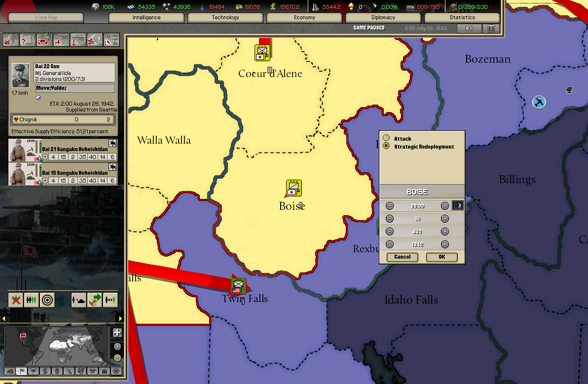Click Cancel in the Boise dialog
The width and height of the screenshot is (588, 384).
pos(403,257)
